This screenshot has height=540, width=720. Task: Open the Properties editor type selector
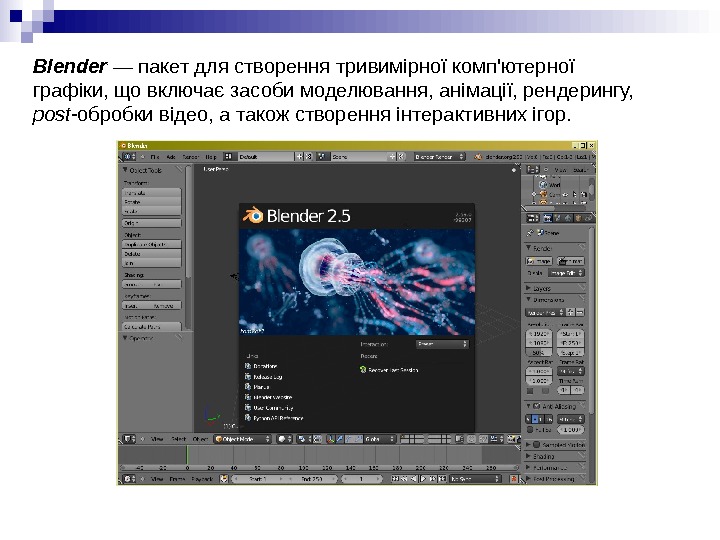click(x=533, y=218)
